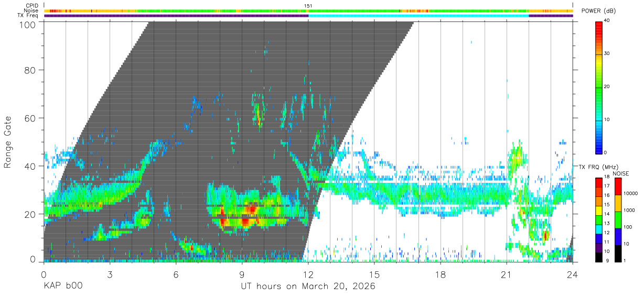Click the 21 tick on the UT hours axis
This screenshot has height=297, width=644.
coord(506,274)
